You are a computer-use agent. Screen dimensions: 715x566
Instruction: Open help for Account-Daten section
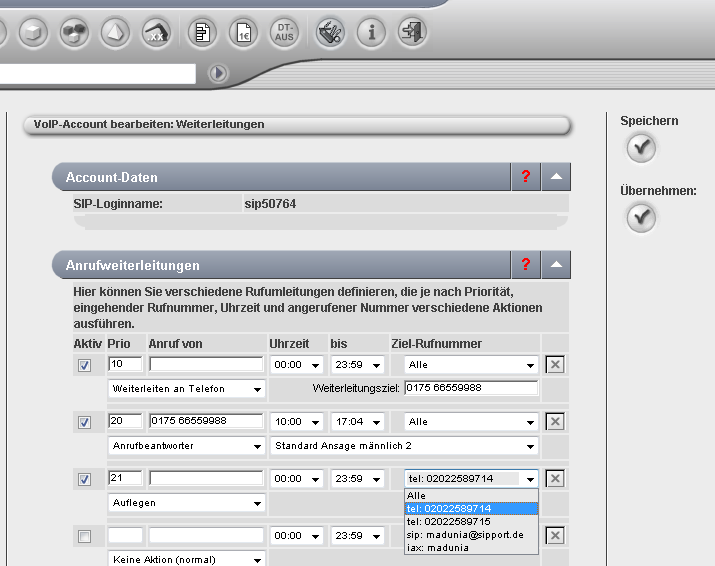click(x=526, y=177)
